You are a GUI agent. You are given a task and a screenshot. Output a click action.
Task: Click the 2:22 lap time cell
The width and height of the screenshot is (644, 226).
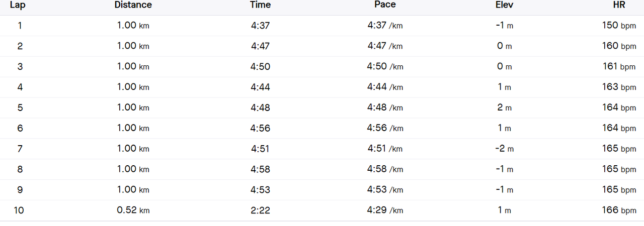(260, 211)
